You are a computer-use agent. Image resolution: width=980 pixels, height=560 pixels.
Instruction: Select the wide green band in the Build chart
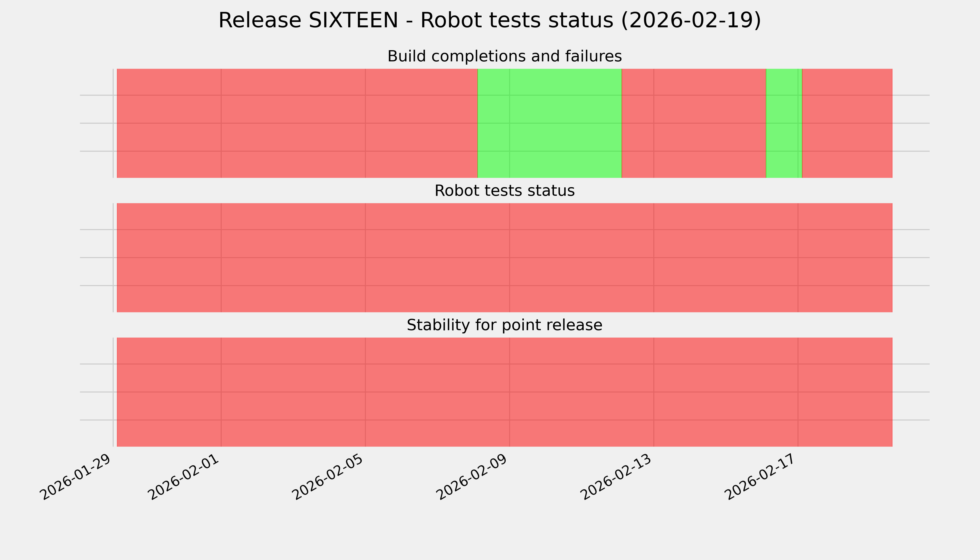[549, 123]
